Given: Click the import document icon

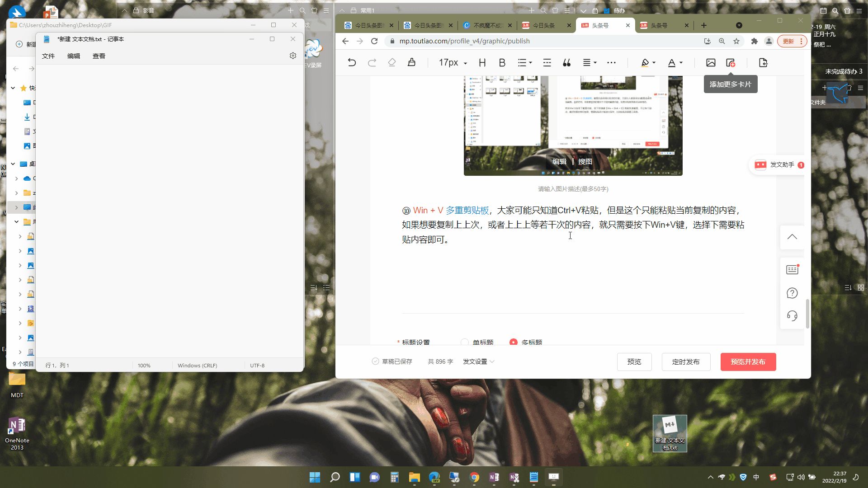Looking at the screenshot, I should pyautogui.click(x=763, y=63).
